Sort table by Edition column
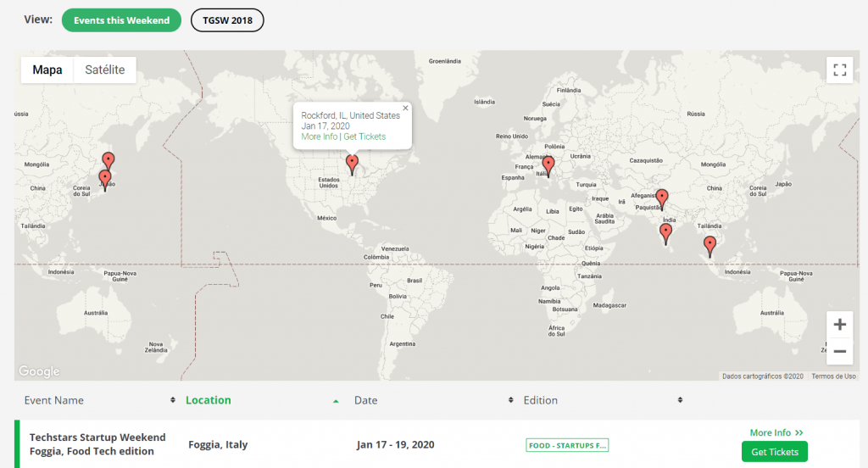Image resolution: width=868 pixels, height=468 pixels. (x=603, y=400)
